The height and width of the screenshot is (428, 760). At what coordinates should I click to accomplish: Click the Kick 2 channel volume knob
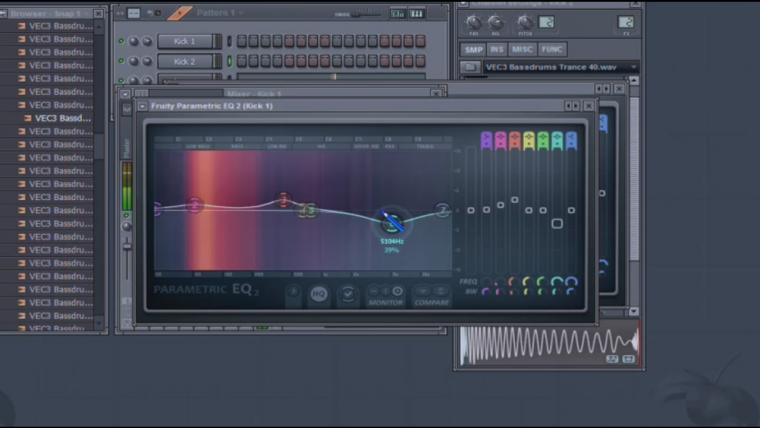click(x=147, y=62)
